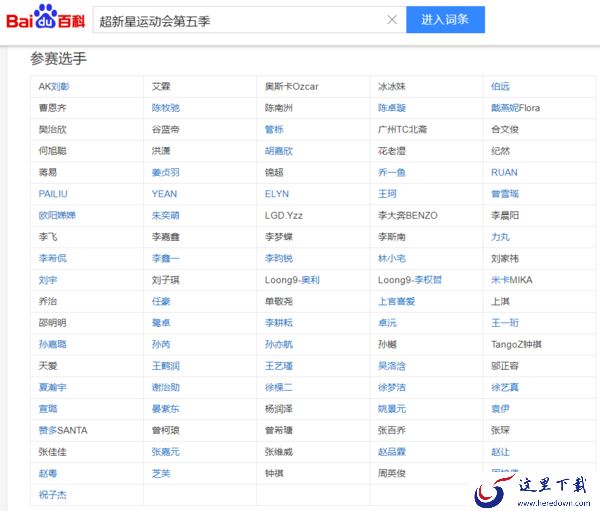This screenshot has height=511, width=600.
Task: Open the 赵让 link
Action: tap(500, 452)
